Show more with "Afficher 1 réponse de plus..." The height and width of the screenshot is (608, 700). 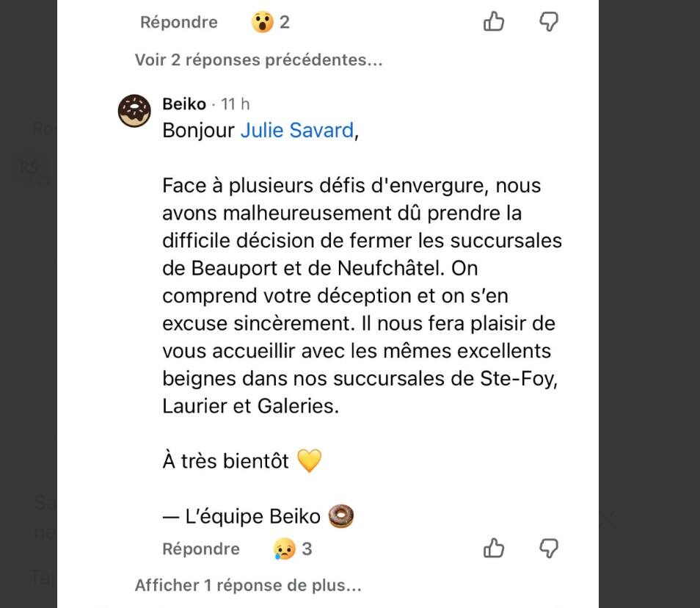pyautogui.click(x=248, y=585)
